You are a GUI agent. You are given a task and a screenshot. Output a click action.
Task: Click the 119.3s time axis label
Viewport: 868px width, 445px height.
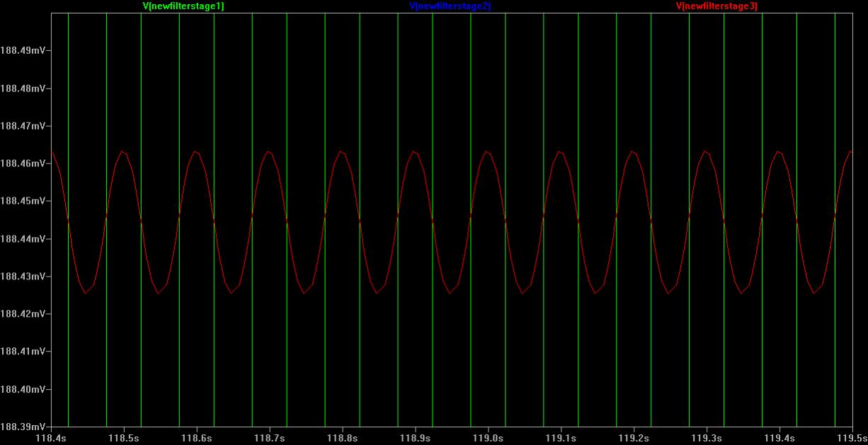tap(707, 439)
